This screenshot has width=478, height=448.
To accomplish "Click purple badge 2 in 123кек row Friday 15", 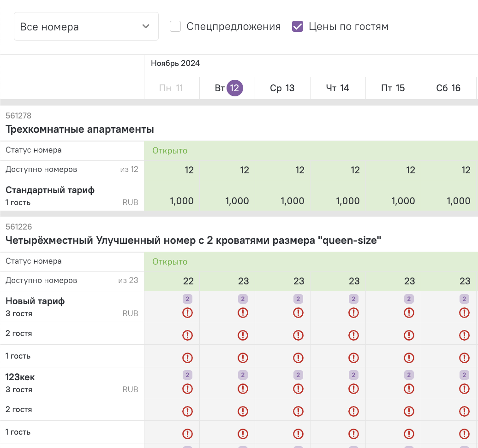I will coord(409,375).
